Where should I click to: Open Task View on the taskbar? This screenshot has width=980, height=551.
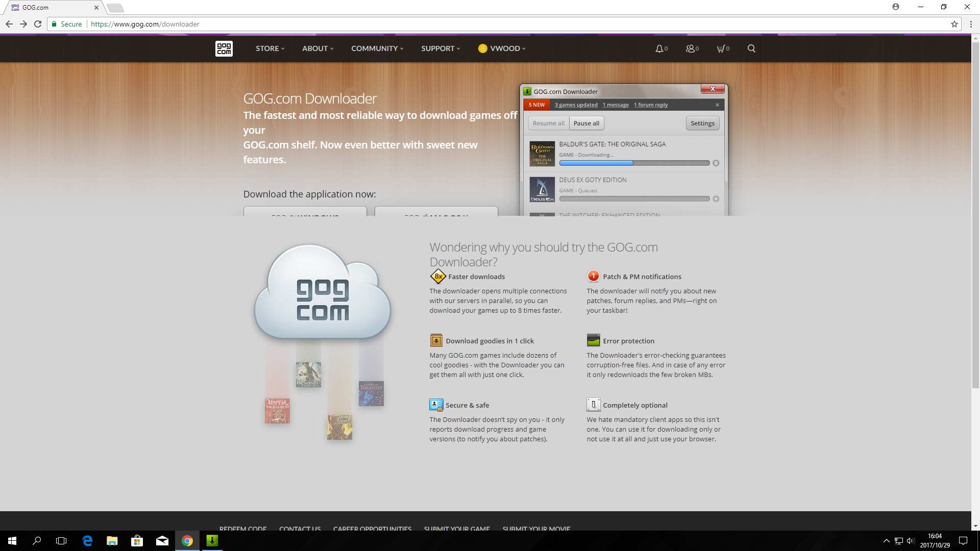point(61,541)
